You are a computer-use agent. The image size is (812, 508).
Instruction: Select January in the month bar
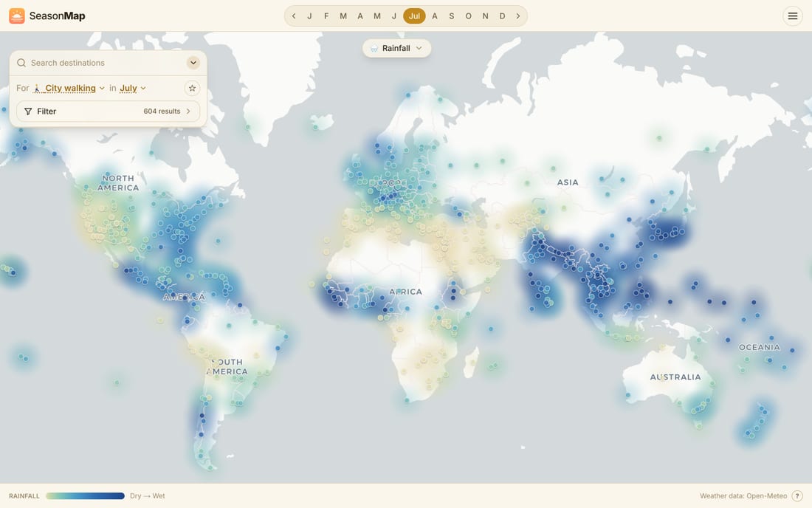click(309, 16)
